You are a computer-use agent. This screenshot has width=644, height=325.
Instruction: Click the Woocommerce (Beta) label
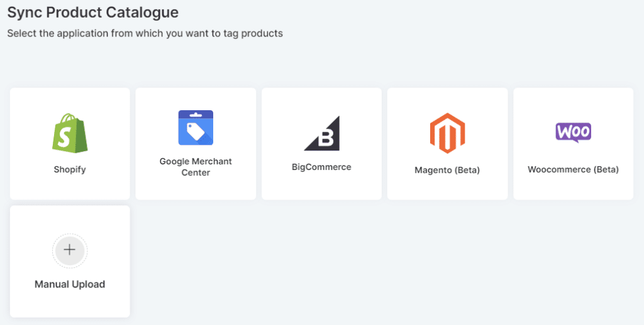coord(573,169)
